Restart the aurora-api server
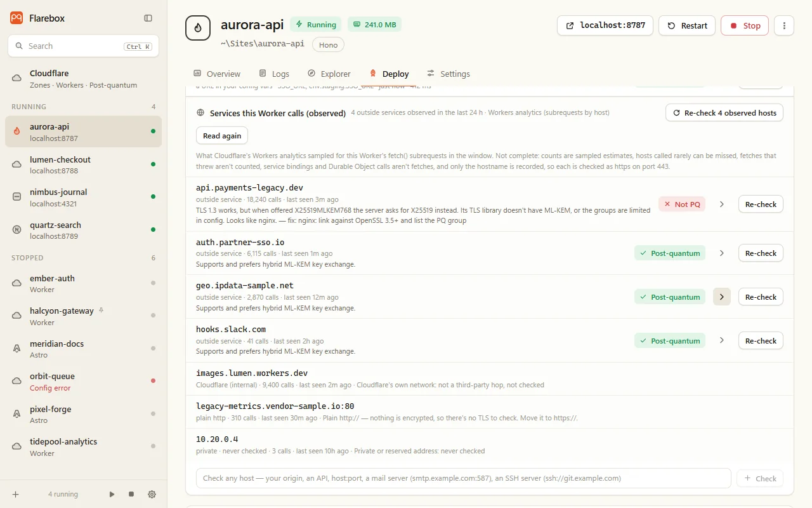The height and width of the screenshot is (508, 812). tap(687, 25)
